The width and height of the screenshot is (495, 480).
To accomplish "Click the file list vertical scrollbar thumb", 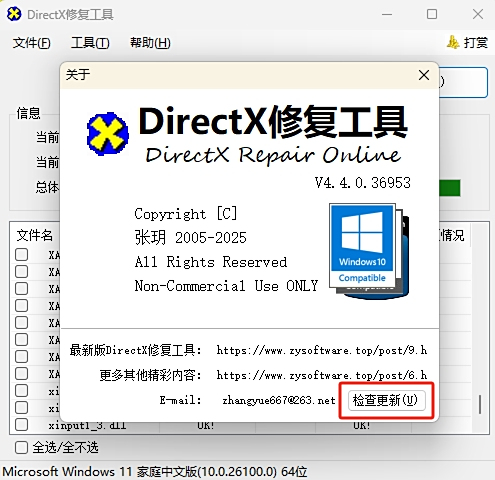I will pyautogui.click(x=480, y=404).
